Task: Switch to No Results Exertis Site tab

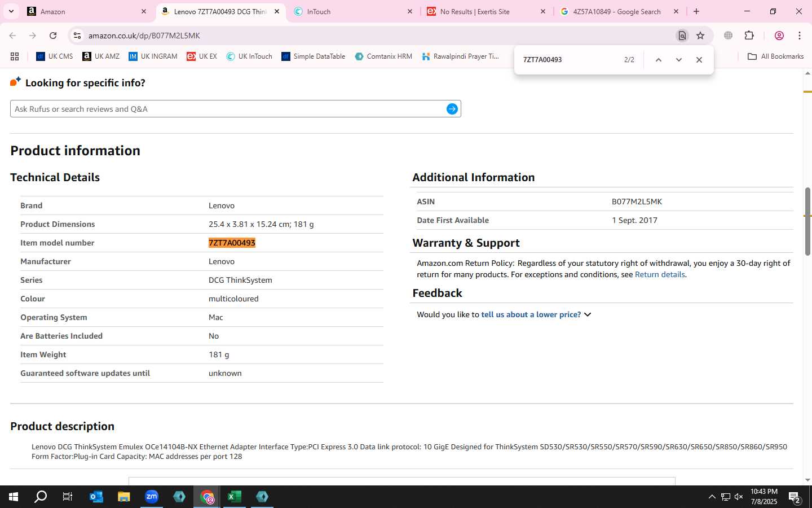Action: click(x=486, y=11)
